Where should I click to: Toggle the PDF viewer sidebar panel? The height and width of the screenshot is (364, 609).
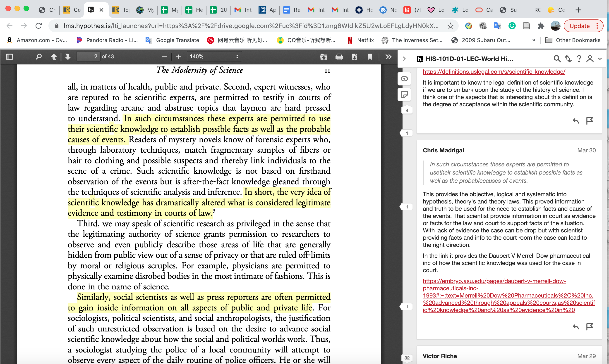9,57
